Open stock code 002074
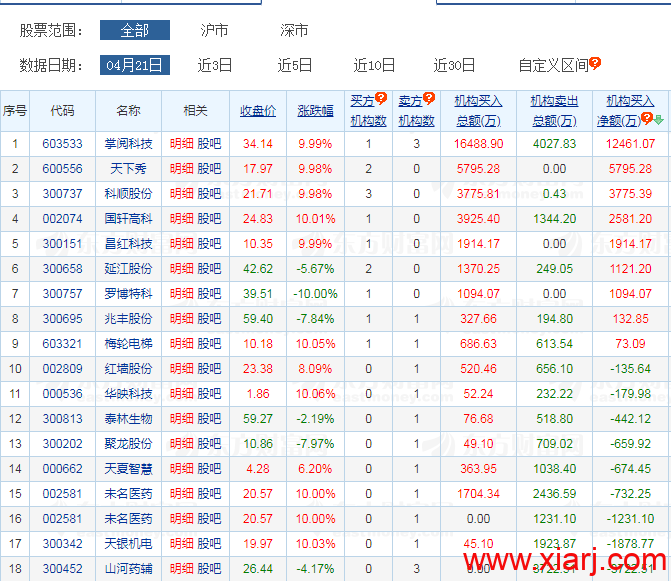 [62, 219]
